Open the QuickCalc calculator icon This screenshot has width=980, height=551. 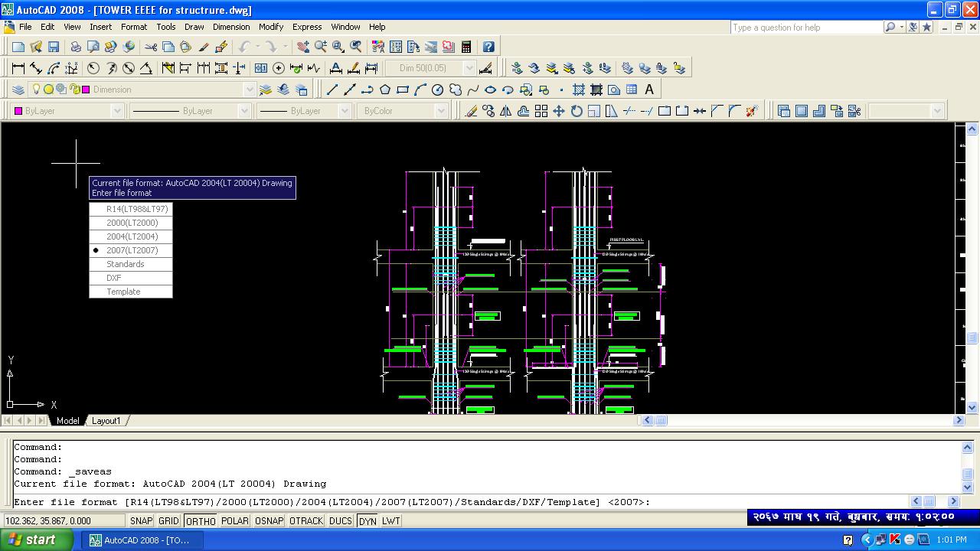466,47
